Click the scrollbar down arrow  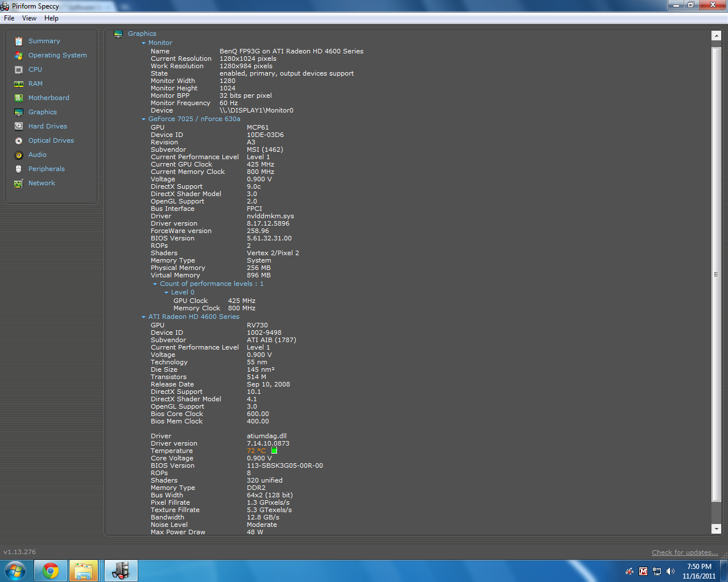click(716, 529)
